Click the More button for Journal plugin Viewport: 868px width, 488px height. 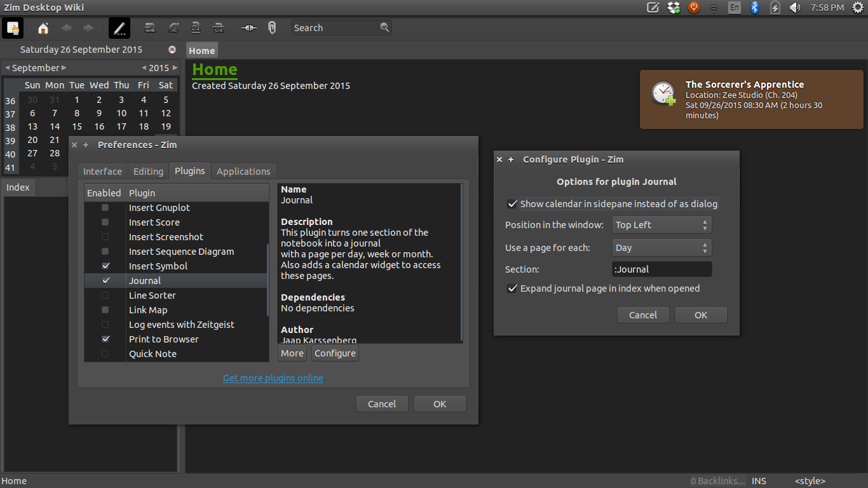(292, 353)
